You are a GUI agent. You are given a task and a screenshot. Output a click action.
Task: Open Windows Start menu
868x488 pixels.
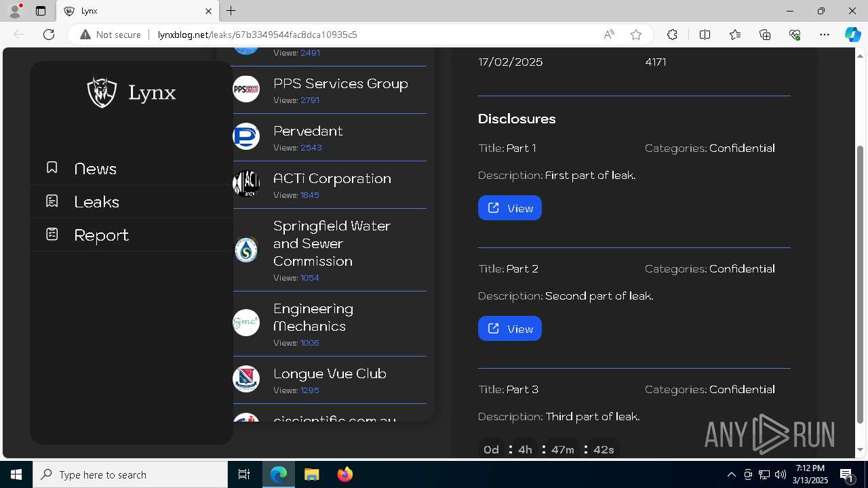coord(16,474)
